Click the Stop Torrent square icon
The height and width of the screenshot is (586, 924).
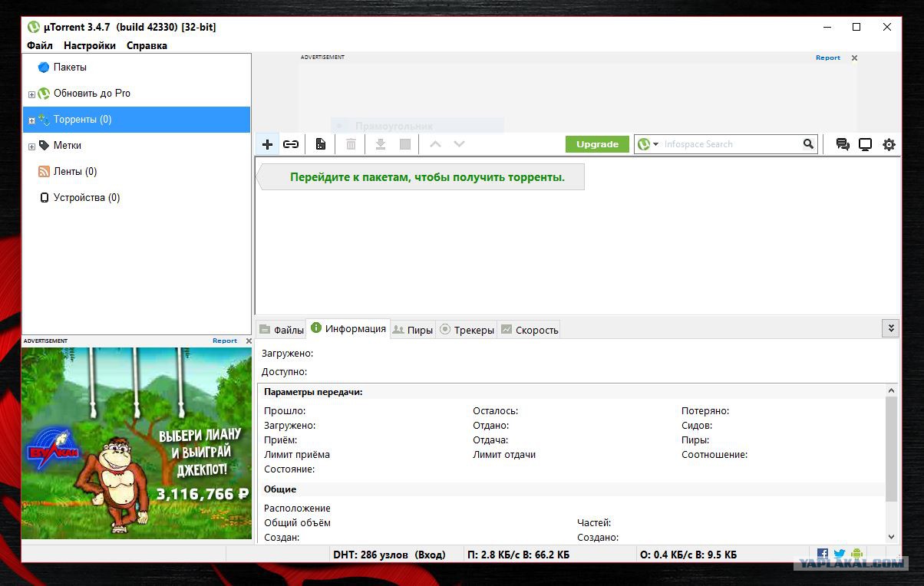point(405,144)
